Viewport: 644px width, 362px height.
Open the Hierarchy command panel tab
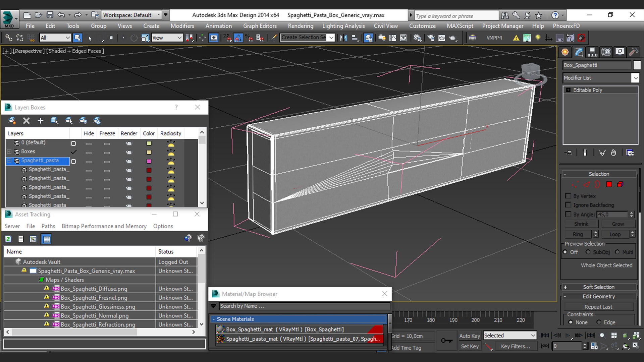coord(592,52)
